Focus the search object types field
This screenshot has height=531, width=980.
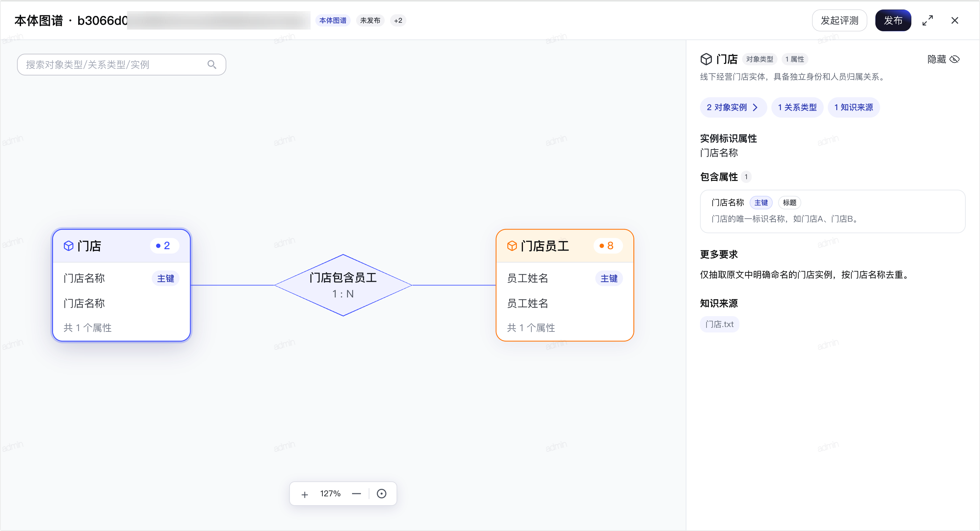pos(121,65)
